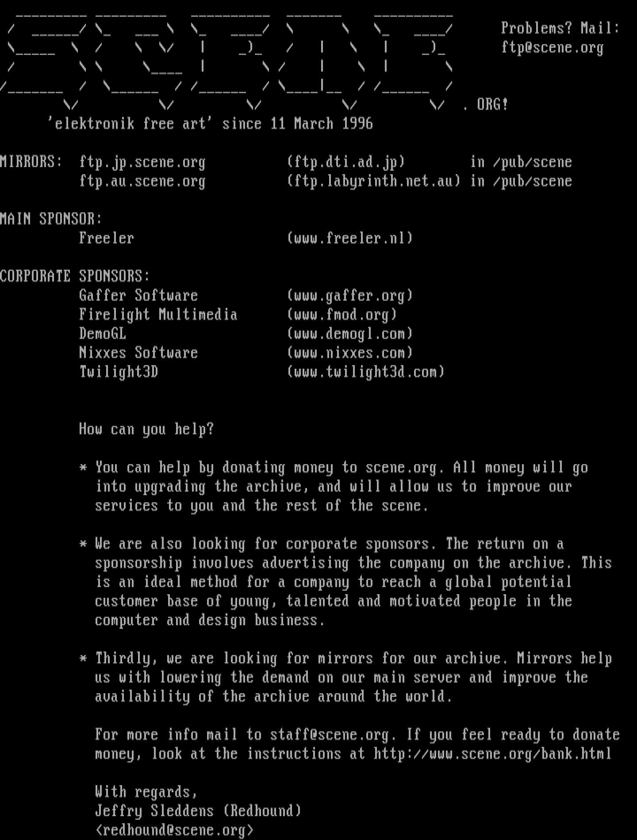Screen dimensions: 637x840
Task: Click the MAIN SPONSOR heading text
Action: (x=51, y=219)
